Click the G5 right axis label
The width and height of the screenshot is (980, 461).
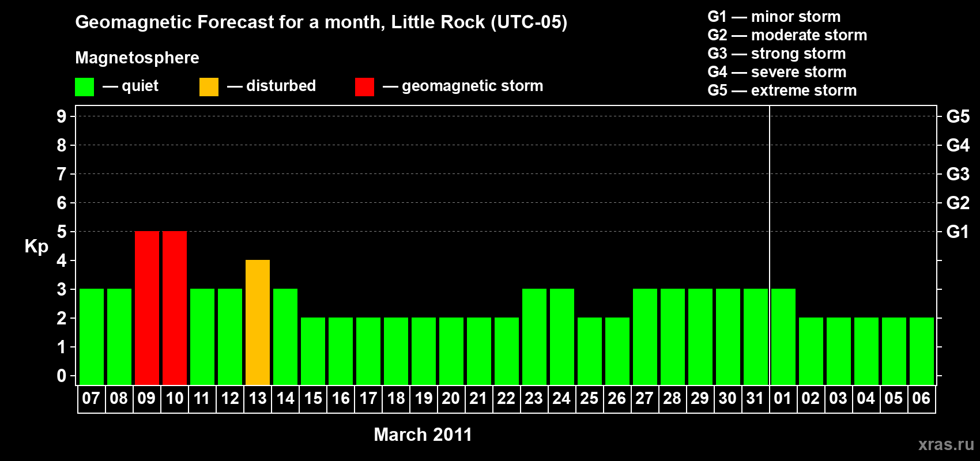click(x=958, y=116)
